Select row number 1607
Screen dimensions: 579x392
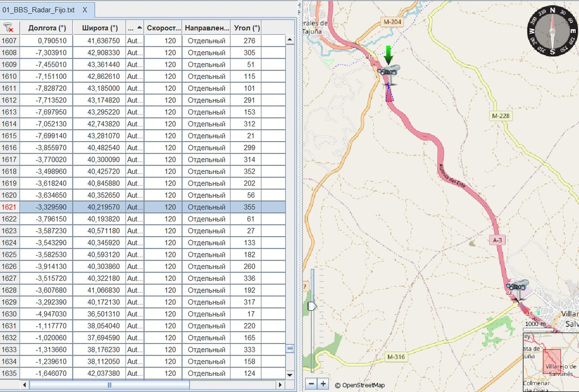[x=10, y=41]
